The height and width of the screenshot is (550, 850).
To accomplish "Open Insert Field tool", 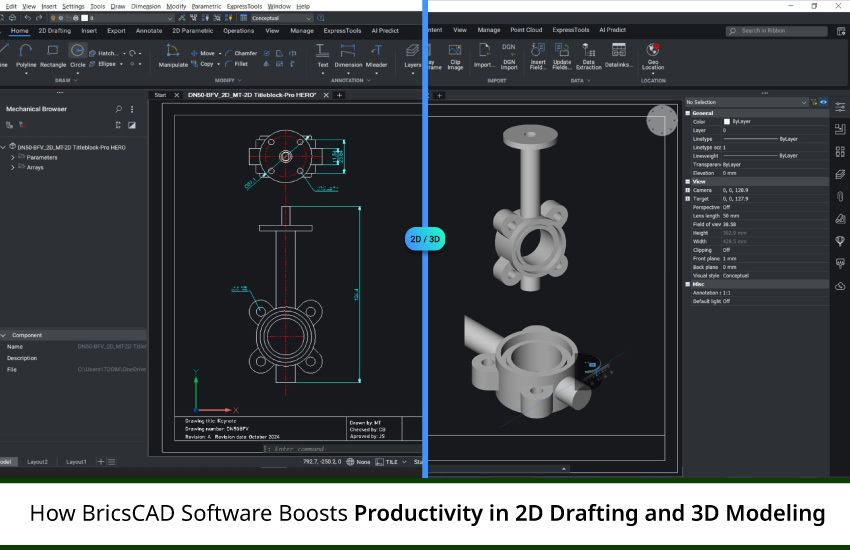I will coord(538,56).
